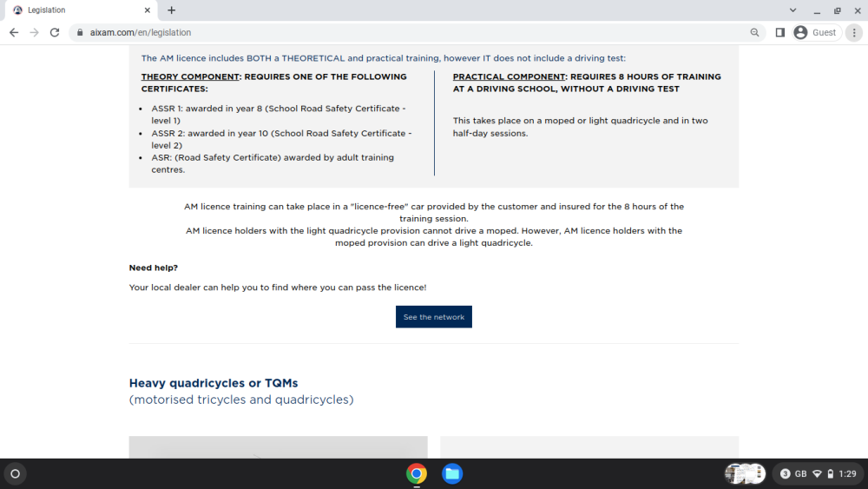Open the recent screenshots thumbnail in shelf
This screenshot has height=489, width=868.
tap(745, 473)
